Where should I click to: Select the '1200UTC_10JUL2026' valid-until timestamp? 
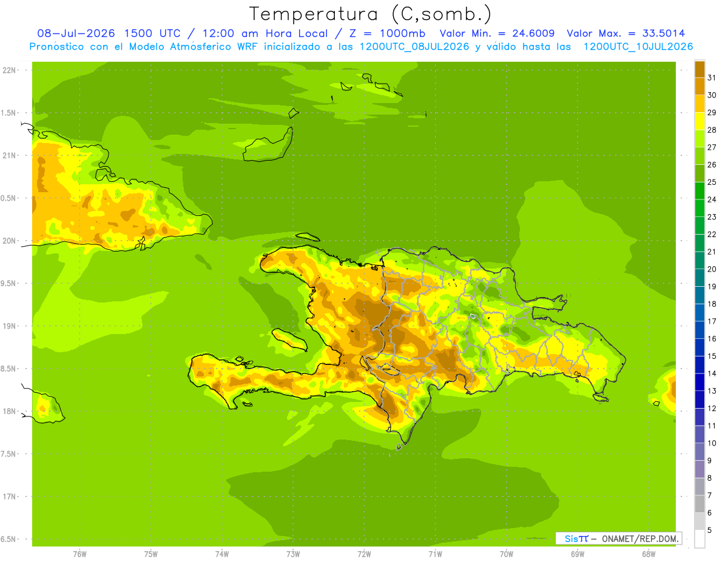[x=639, y=47]
